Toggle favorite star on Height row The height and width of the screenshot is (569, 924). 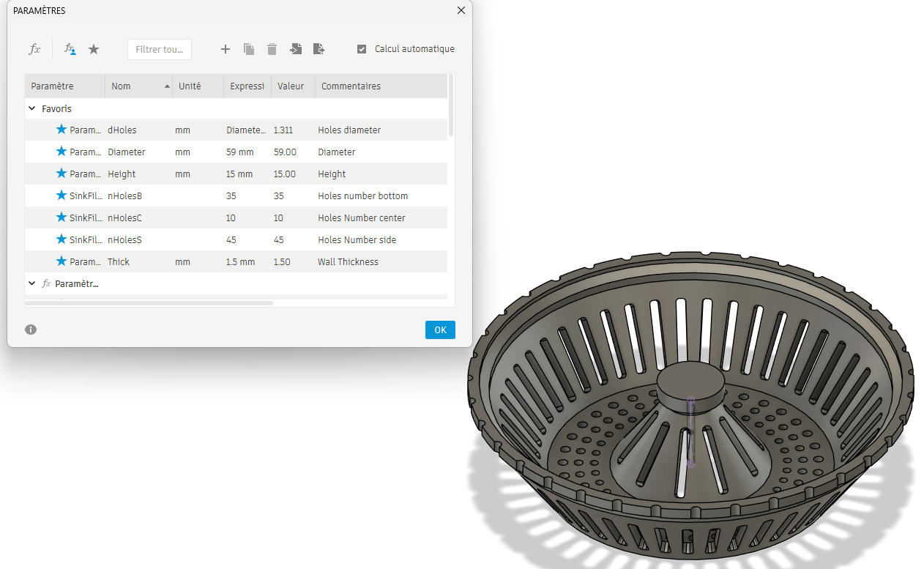click(x=62, y=174)
